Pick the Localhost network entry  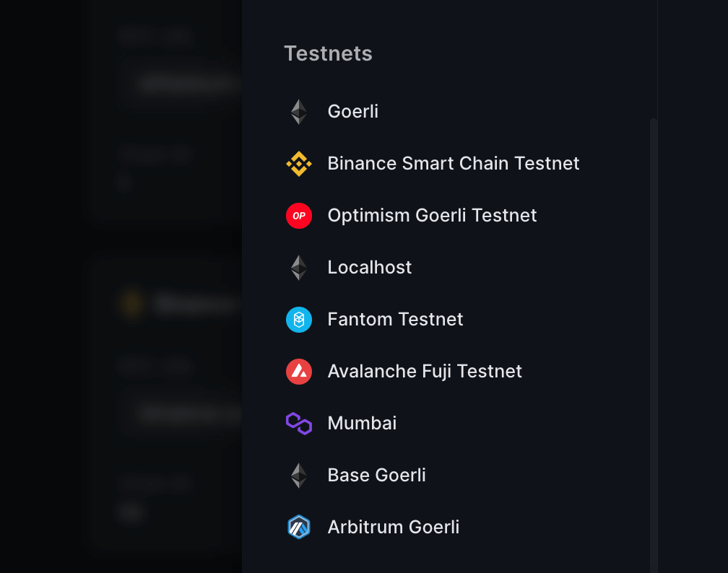369,268
